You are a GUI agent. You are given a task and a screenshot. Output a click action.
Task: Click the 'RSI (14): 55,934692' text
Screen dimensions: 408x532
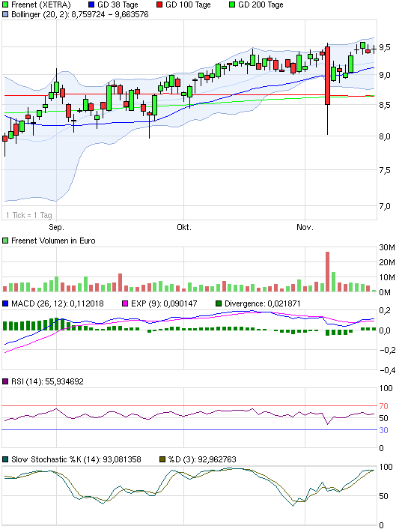(x=47, y=381)
